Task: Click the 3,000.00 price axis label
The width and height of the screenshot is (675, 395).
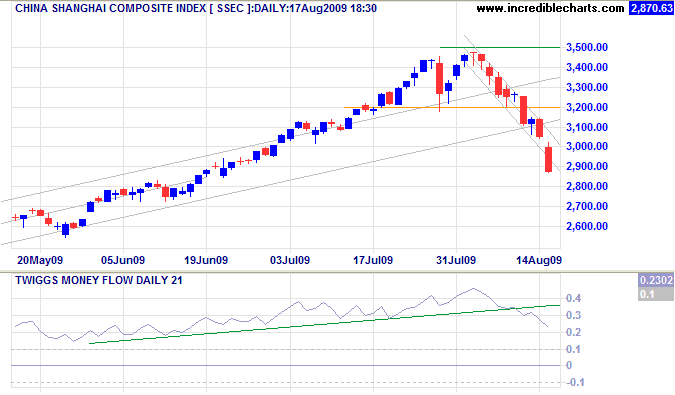Action: 587,146
